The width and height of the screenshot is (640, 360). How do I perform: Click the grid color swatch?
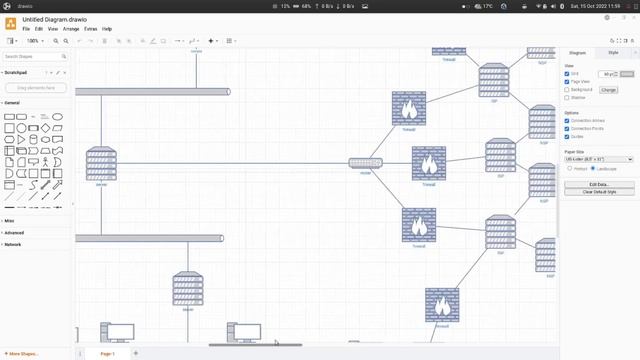(627, 74)
